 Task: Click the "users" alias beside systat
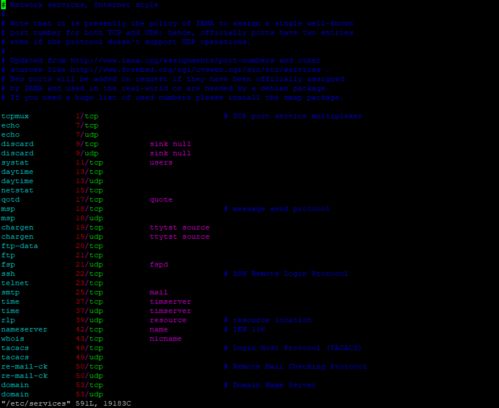(x=161, y=163)
